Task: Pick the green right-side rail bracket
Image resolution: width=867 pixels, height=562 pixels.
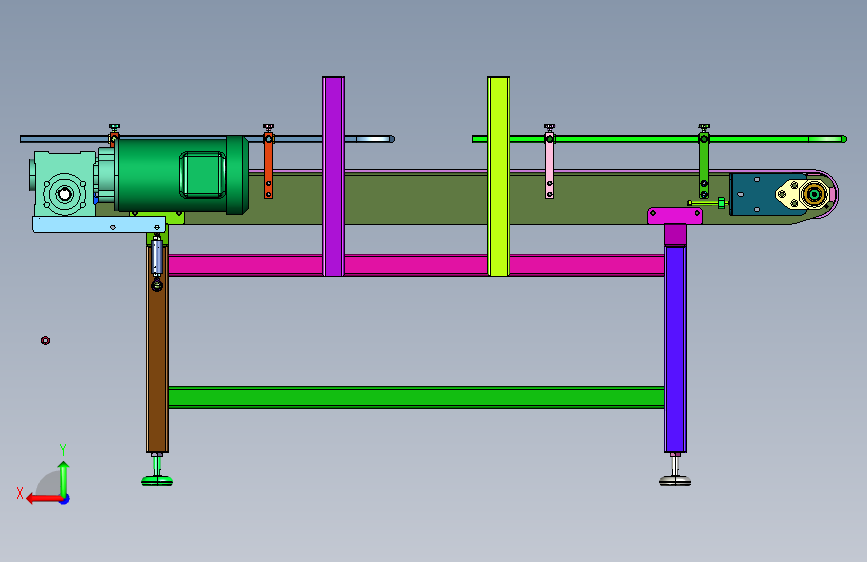Action: pyautogui.click(x=704, y=165)
